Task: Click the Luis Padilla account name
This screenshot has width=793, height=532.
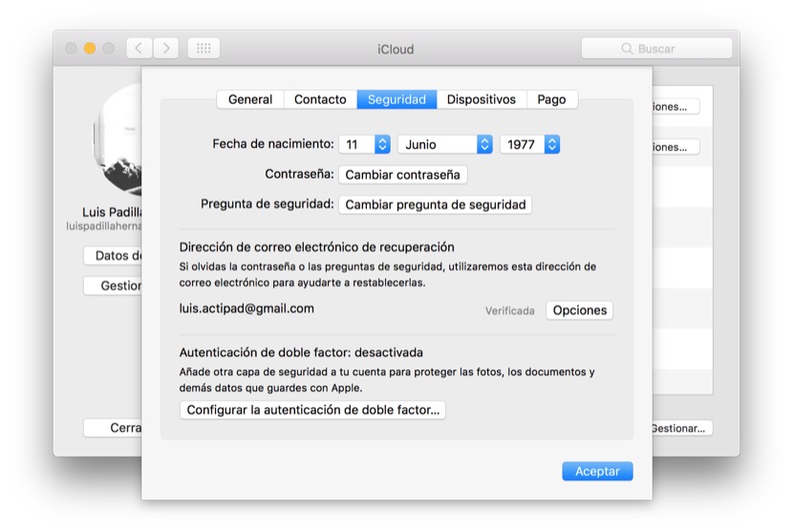Action: pyautogui.click(x=112, y=212)
